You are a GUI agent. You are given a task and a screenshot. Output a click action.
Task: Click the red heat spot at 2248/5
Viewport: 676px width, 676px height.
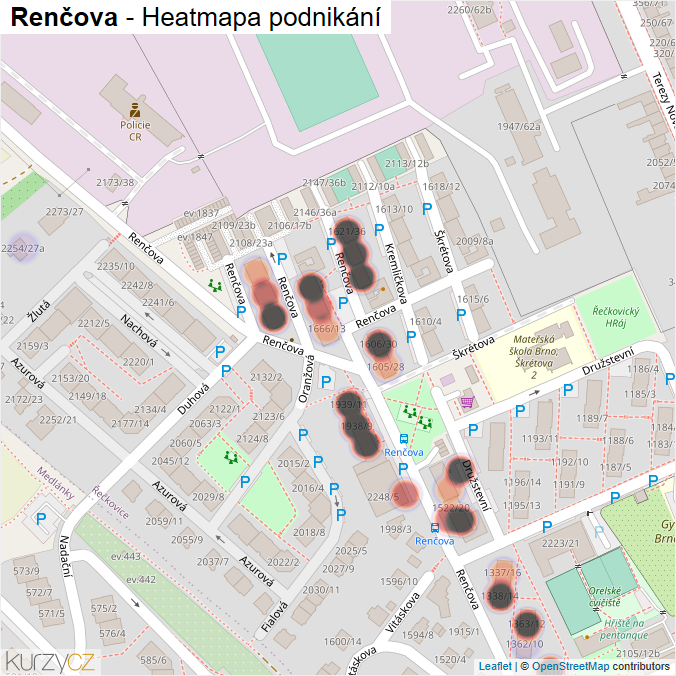pos(405,494)
